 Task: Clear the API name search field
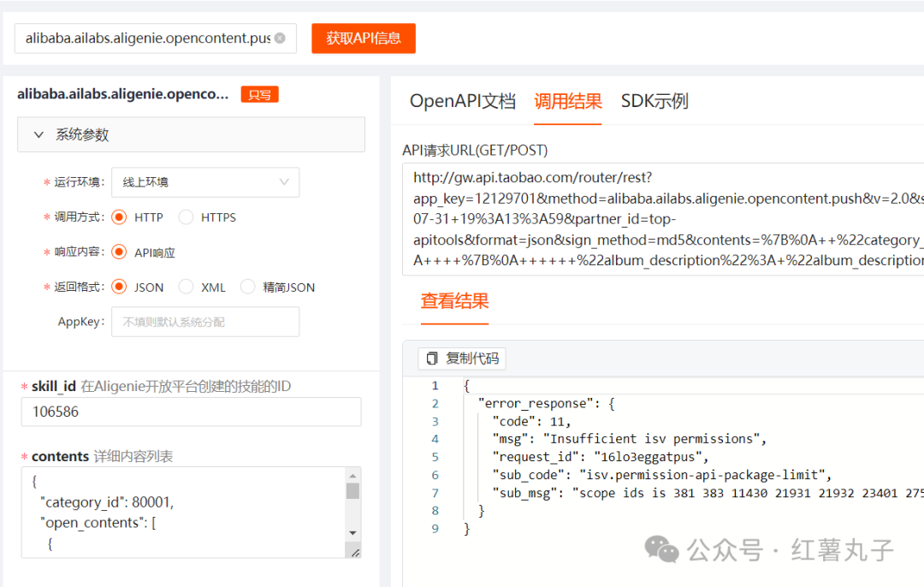tap(280, 39)
